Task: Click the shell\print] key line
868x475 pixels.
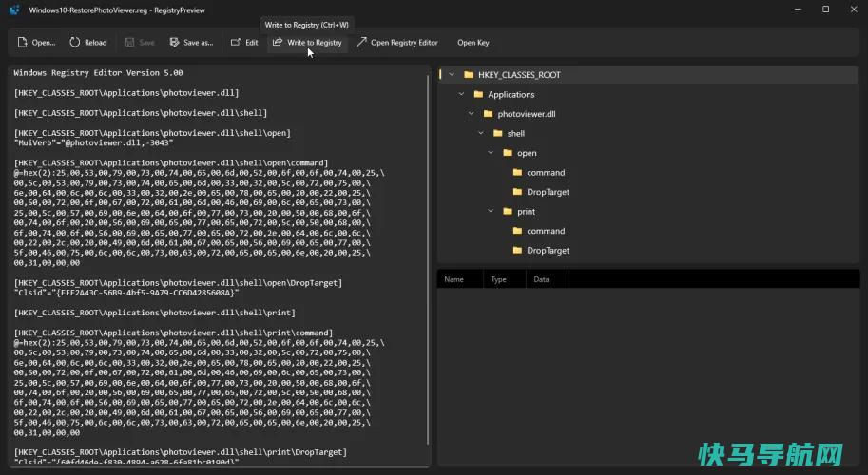Action: pyautogui.click(x=154, y=313)
